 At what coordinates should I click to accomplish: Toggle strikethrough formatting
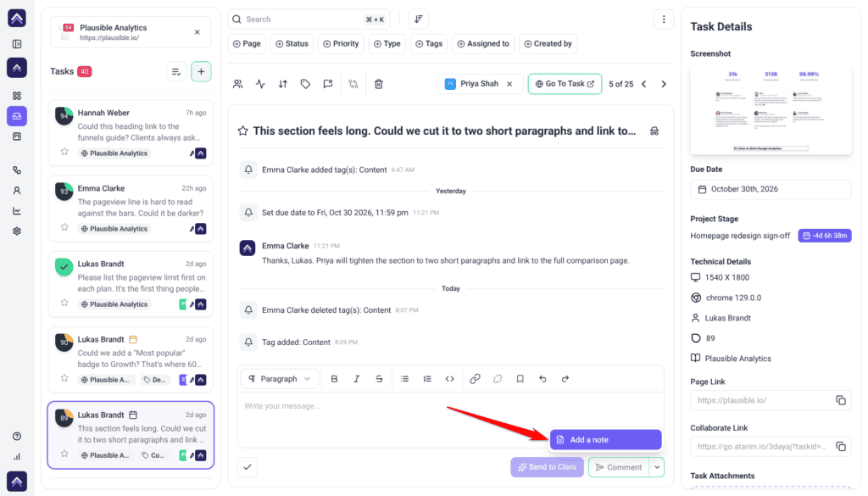[379, 379]
